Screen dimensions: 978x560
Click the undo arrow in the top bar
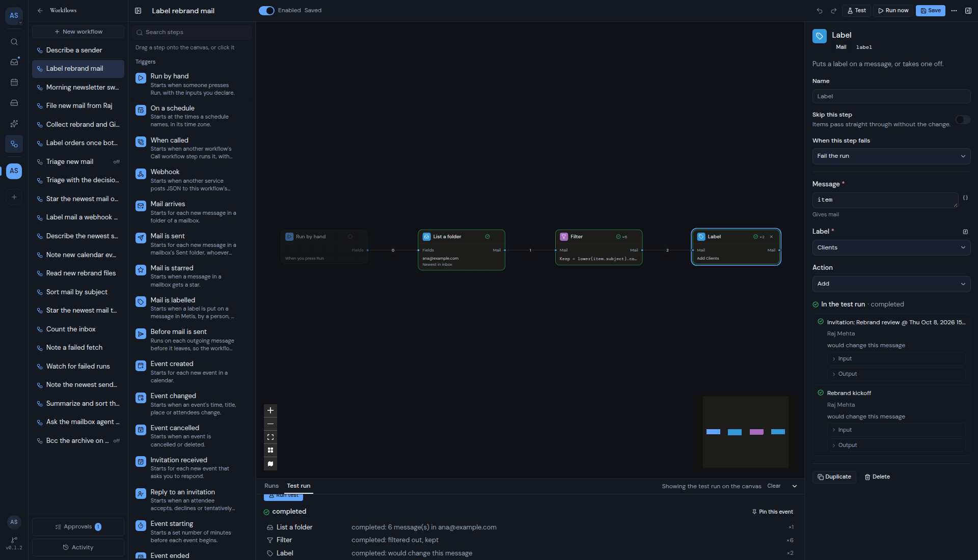[x=820, y=11]
